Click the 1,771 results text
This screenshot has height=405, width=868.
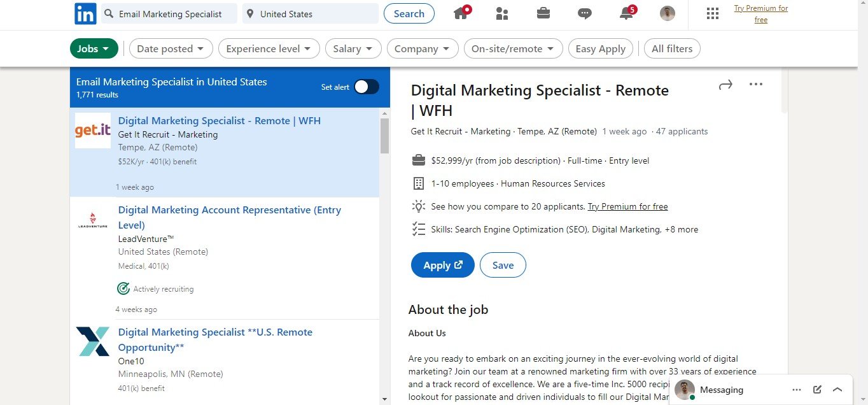(x=97, y=95)
